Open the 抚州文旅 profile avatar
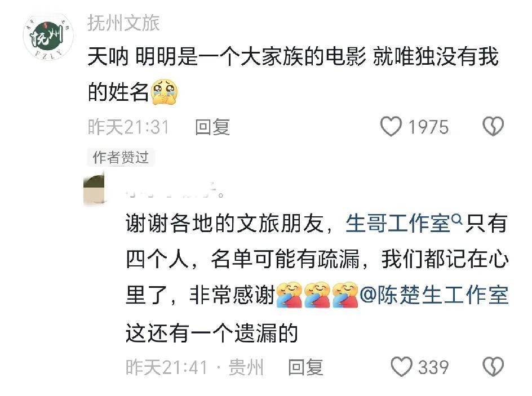This screenshot has width=532, height=396. (x=48, y=37)
